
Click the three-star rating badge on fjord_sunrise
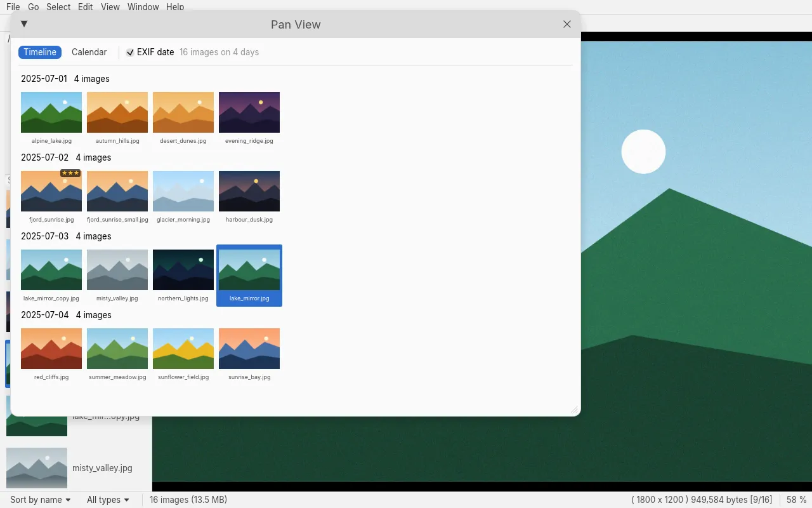[x=70, y=173]
